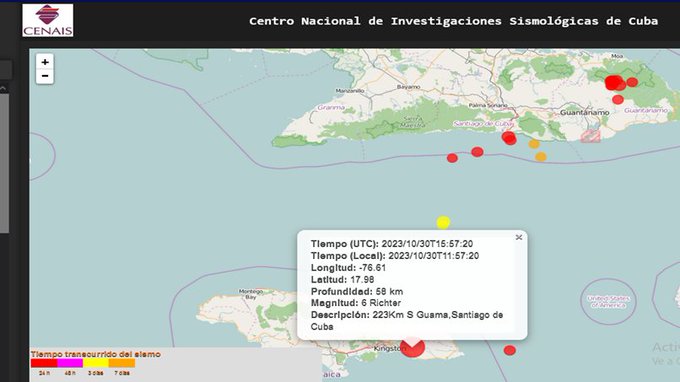This screenshot has height=382, width=680.
Task: Select the yellow earthquake marker above popup
Action: [443, 222]
